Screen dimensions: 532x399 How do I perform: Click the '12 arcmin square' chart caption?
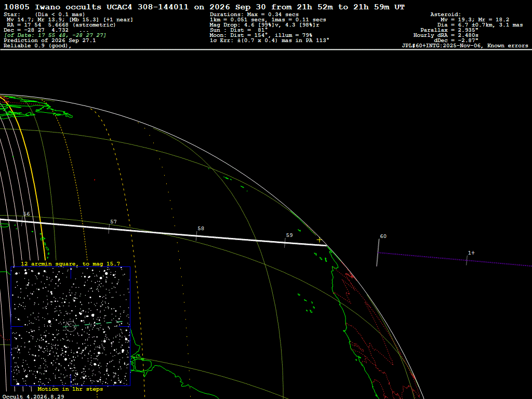tap(70, 263)
